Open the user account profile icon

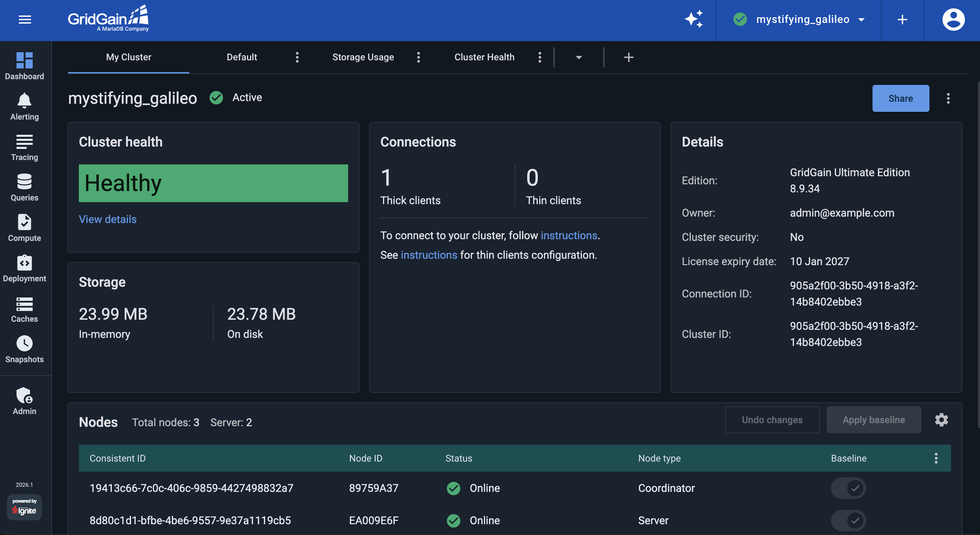(x=953, y=20)
